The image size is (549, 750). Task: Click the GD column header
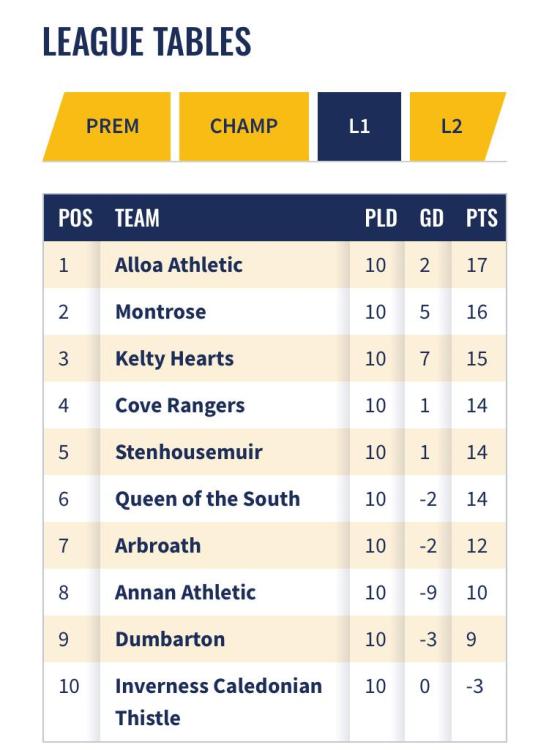coord(431,218)
